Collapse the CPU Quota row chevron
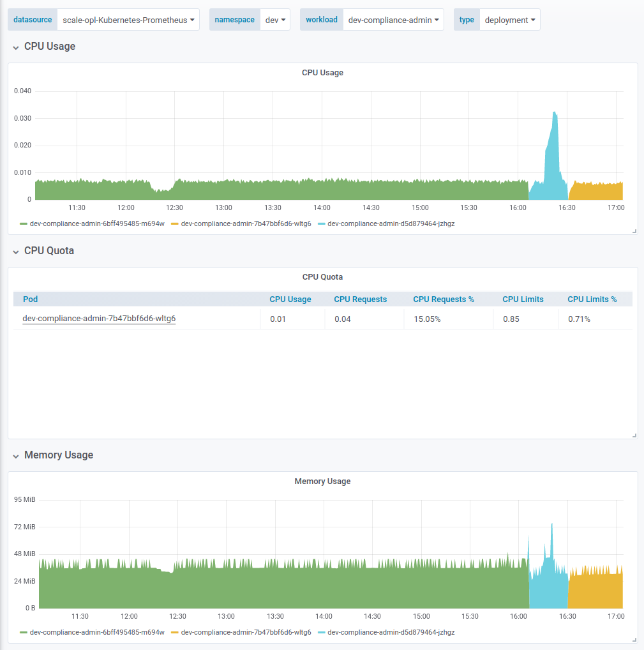This screenshot has height=650, width=644. [16, 252]
